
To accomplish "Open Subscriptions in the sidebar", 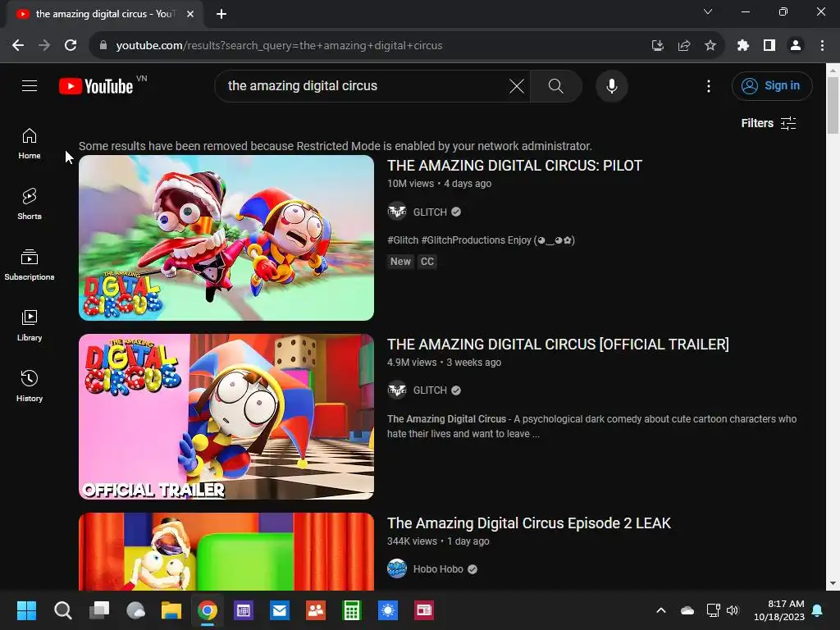I will click(x=30, y=265).
